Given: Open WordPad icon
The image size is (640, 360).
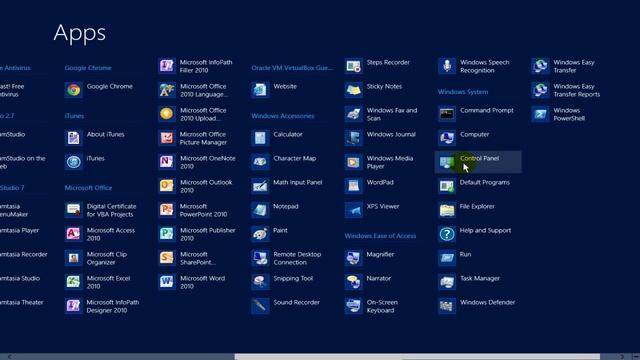Looking at the screenshot, I should [353, 186].
